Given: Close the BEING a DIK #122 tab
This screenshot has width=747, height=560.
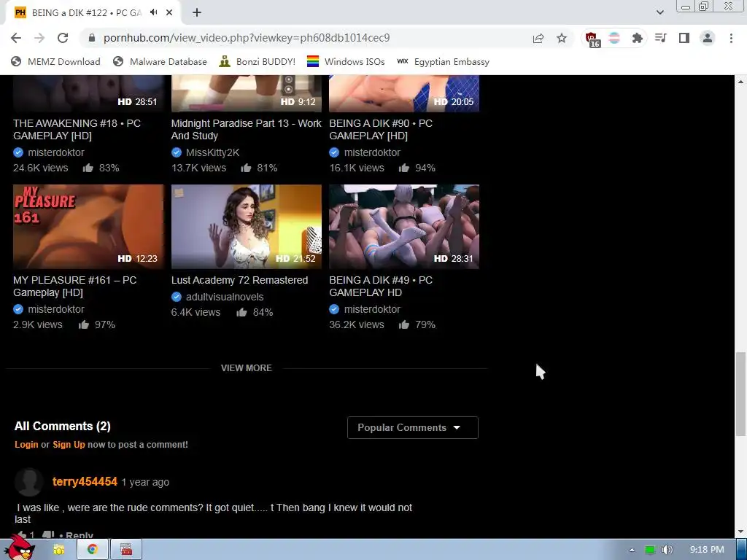Looking at the screenshot, I should click(169, 12).
